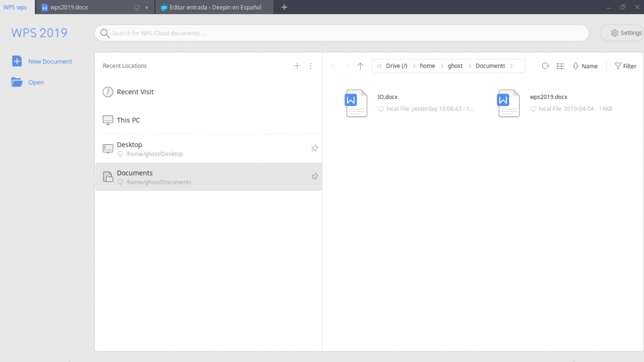Click the /home/ghost/Documents path text
The height and width of the screenshot is (362, 644).
(158, 182)
